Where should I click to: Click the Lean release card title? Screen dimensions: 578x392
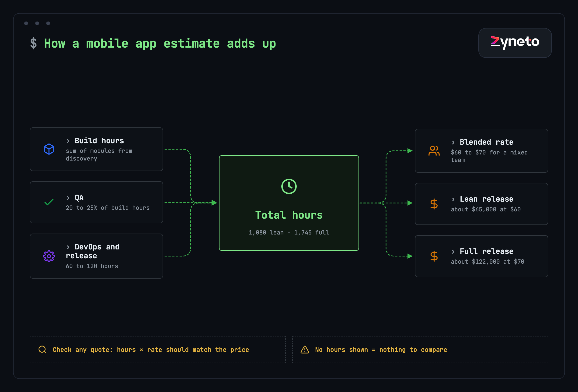click(487, 199)
